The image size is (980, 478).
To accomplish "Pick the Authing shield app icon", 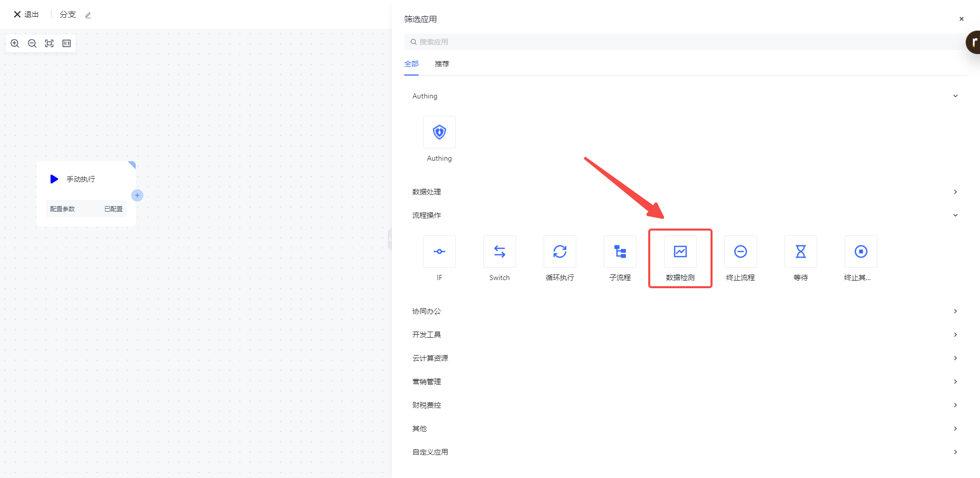I will coord(439,132).
